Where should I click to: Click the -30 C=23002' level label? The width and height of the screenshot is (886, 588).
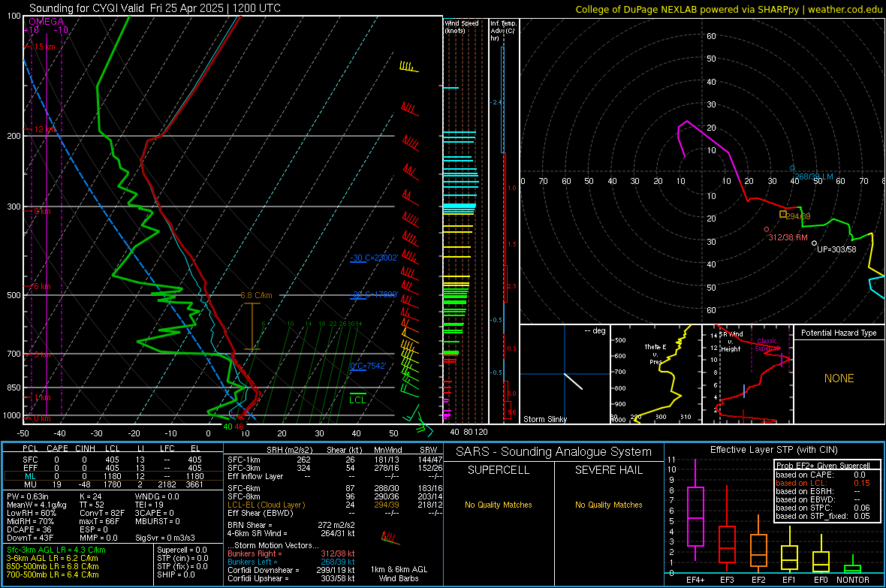click(374, 258)
